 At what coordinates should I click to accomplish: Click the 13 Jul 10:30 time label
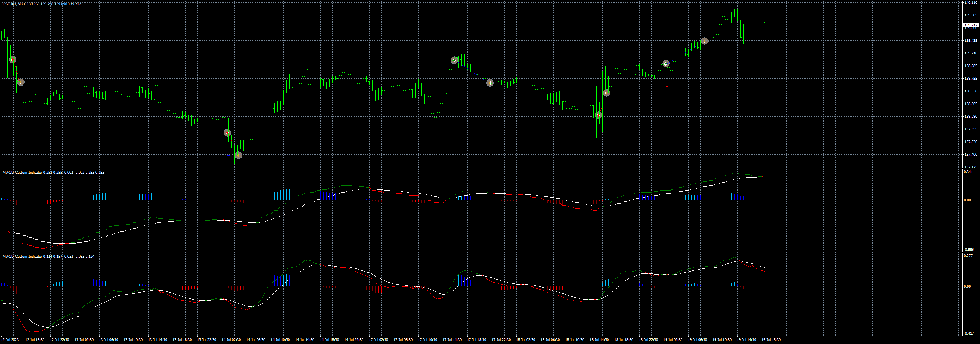[x=133, y=340]
